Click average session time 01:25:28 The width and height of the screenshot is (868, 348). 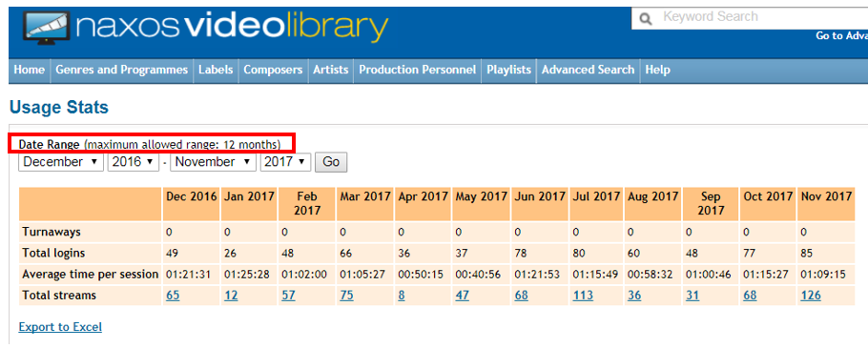[x=246, y=275]
